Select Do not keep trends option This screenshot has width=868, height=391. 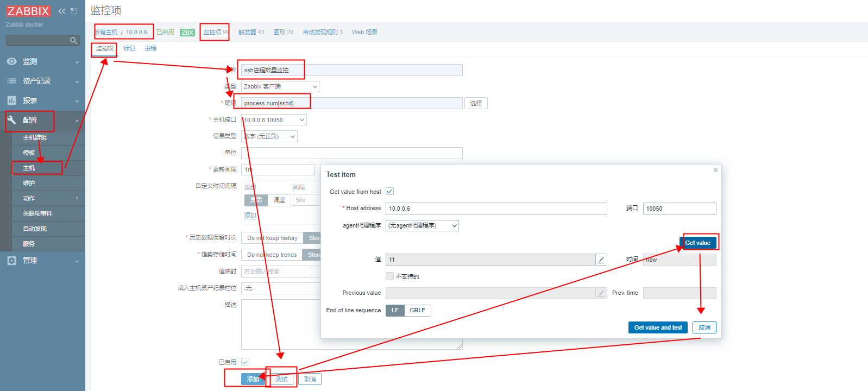click(x=272, y=255)
